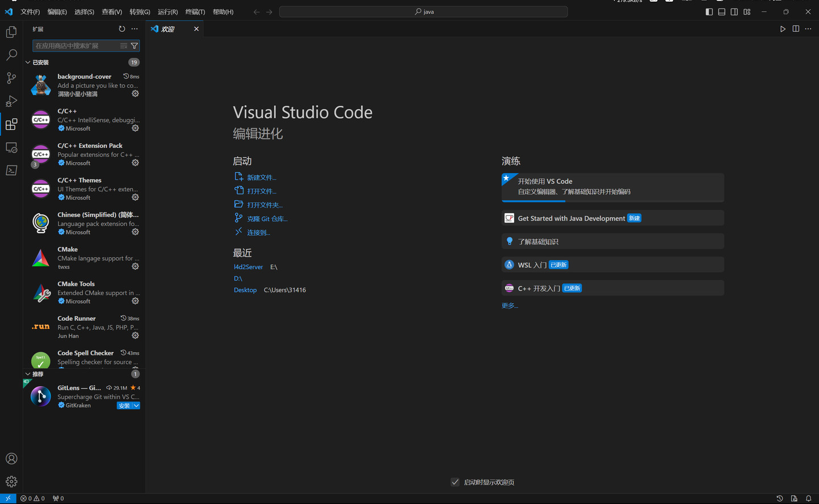Open the 文件(F) menu
Viewport: 819px width, 504px height.
tap(30, 11)
